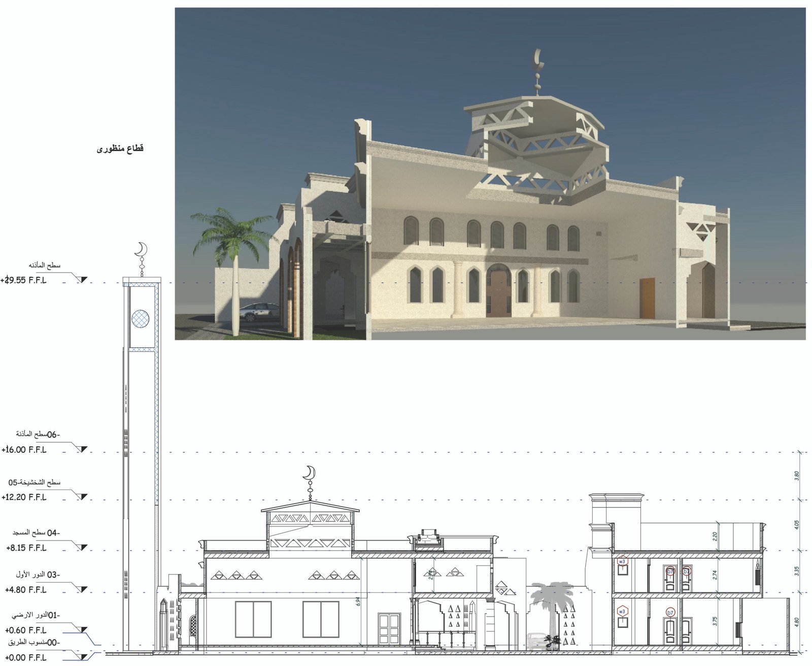812x666 pixels.
Task: Click the circular hatched window on the minaret
Action: pos(141,319)
